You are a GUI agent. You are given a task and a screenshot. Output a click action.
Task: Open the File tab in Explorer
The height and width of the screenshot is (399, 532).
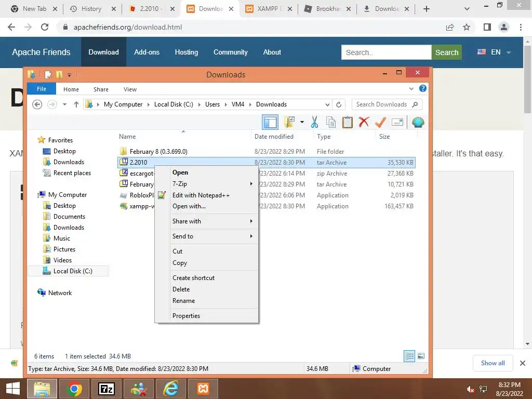point(42,89)
